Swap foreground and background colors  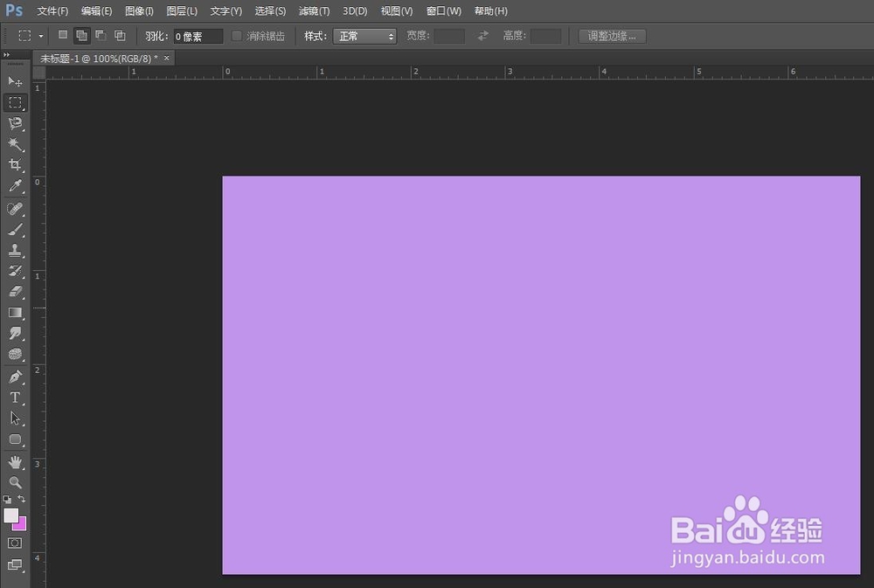tap(21, 499)
